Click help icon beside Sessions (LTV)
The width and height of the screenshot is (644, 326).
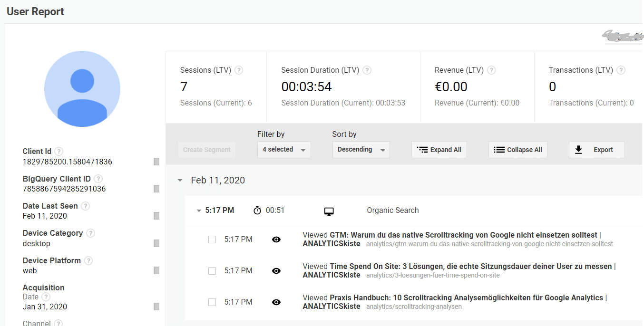point(239,70)
